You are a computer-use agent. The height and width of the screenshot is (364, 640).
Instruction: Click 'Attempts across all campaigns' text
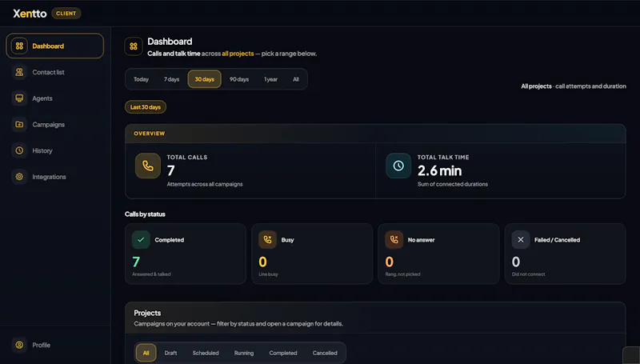coord(205,184)
